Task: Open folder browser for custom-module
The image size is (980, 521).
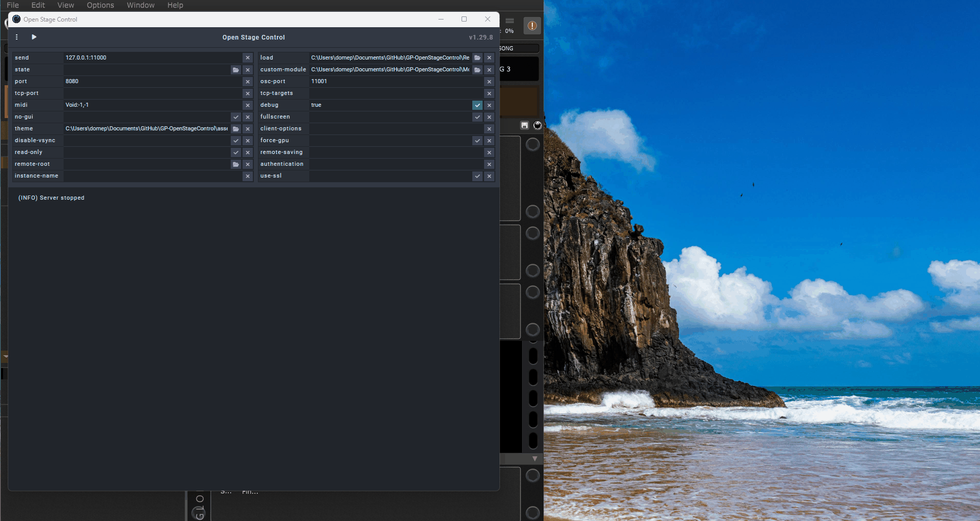Action: click(477, 70)
